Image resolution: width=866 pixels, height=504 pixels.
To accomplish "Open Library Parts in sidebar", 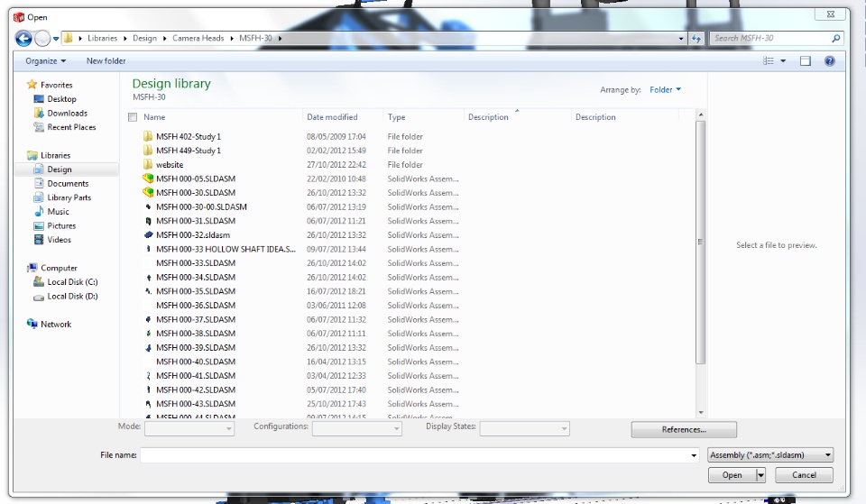I will pos(69,197).
